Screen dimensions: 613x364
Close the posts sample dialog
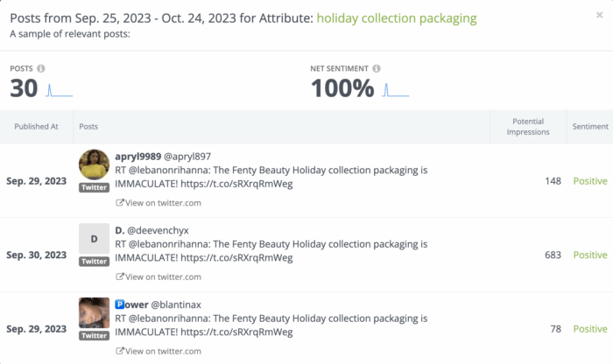(599, 15)
